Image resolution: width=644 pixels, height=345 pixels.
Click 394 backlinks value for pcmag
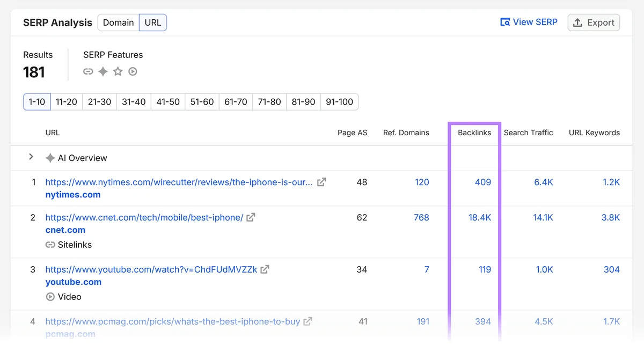click(x=483, y=321)
